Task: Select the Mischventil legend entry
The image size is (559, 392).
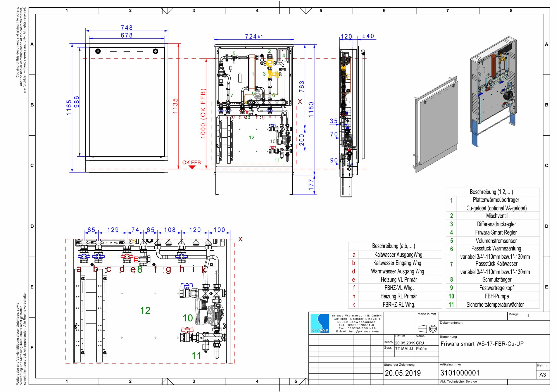Action: pos(493,216)
